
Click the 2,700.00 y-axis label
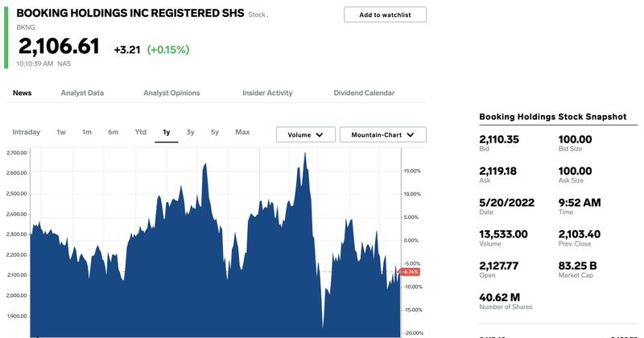(x=16, y=153)
